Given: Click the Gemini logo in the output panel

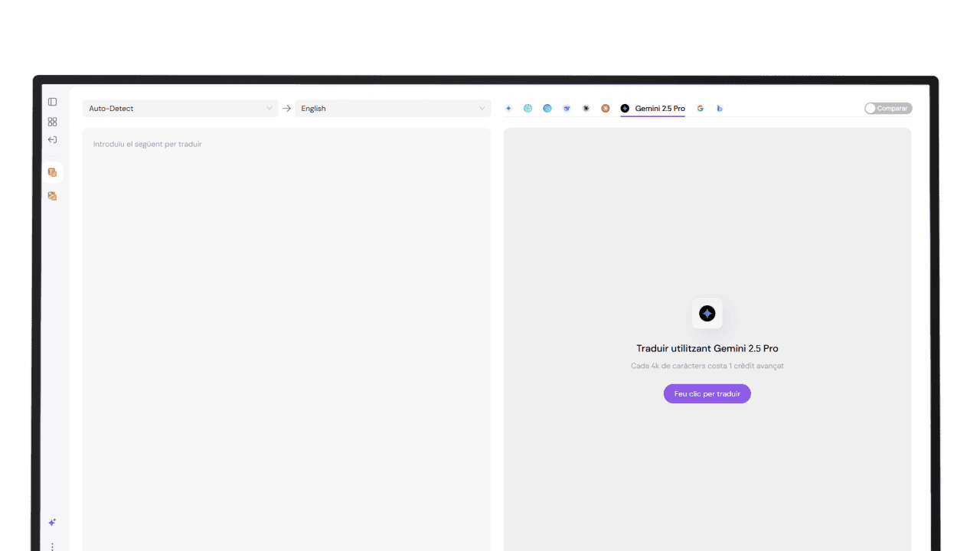Looking at the screenshot, I should coord(707,314).
